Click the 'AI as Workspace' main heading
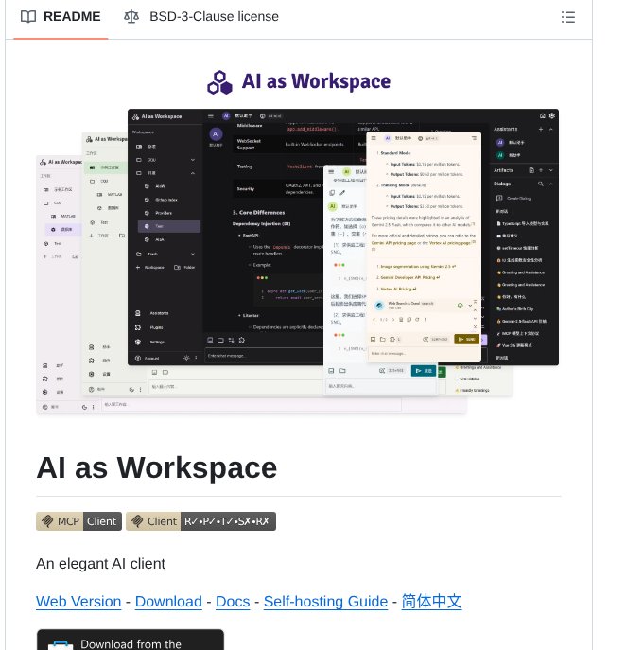Screen dimensions: 644x650 coord(156,468)
